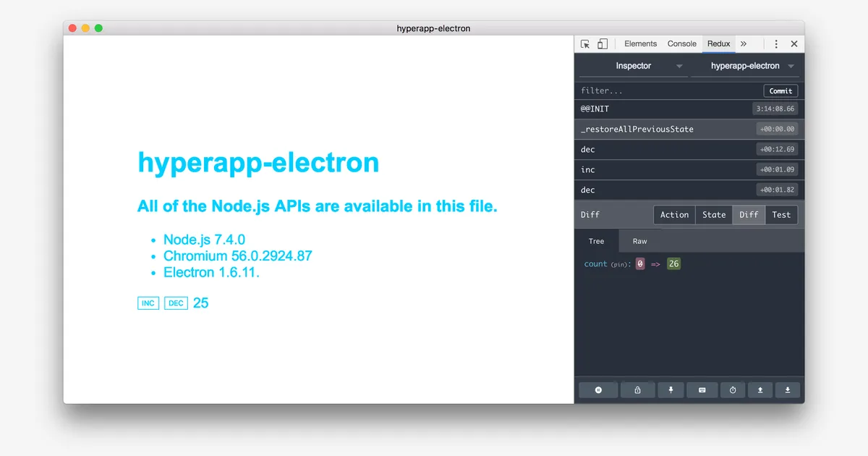The image size is (868, 456).
Task: Select the Diff view toggle
Action: (x=749, y=215)
